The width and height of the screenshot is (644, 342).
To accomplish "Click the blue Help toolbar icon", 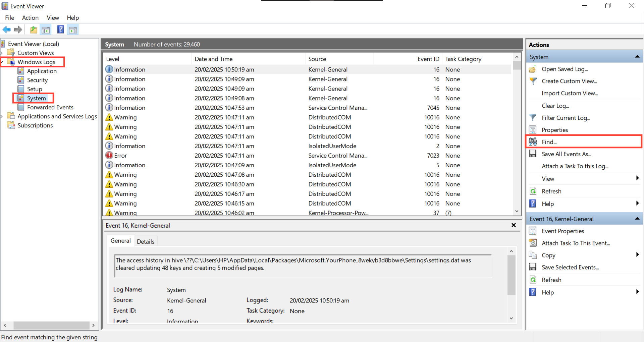I will [x=61, y=30].
